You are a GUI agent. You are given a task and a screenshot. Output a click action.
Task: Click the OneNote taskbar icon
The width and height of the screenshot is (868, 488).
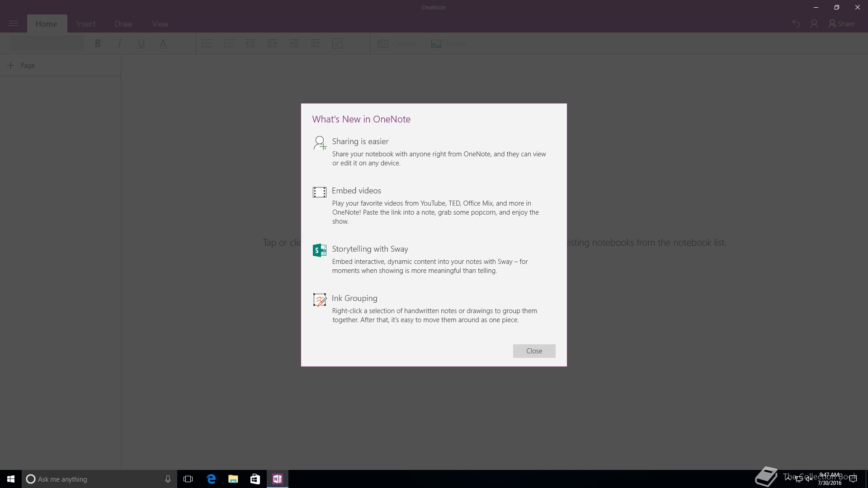pos(278,479)
